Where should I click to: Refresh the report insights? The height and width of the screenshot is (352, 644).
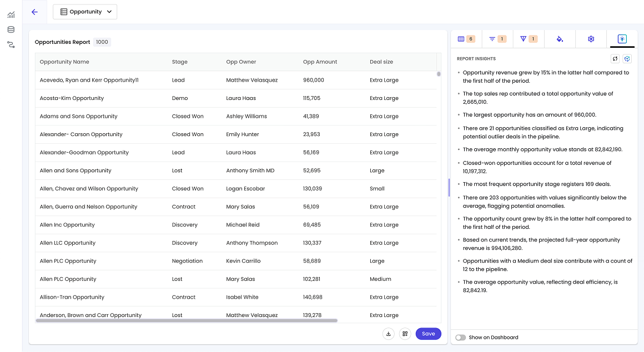(615, 59)
